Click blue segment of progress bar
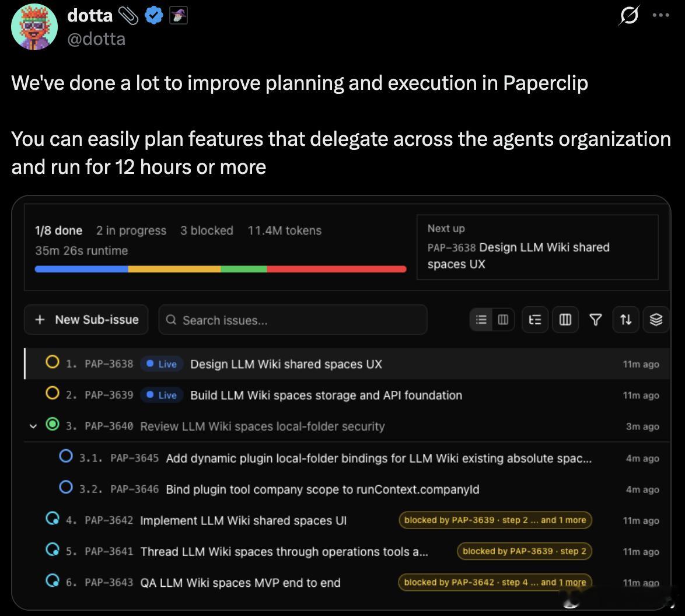The width and height of the screenshot is (685, 616). pos(81,269)
